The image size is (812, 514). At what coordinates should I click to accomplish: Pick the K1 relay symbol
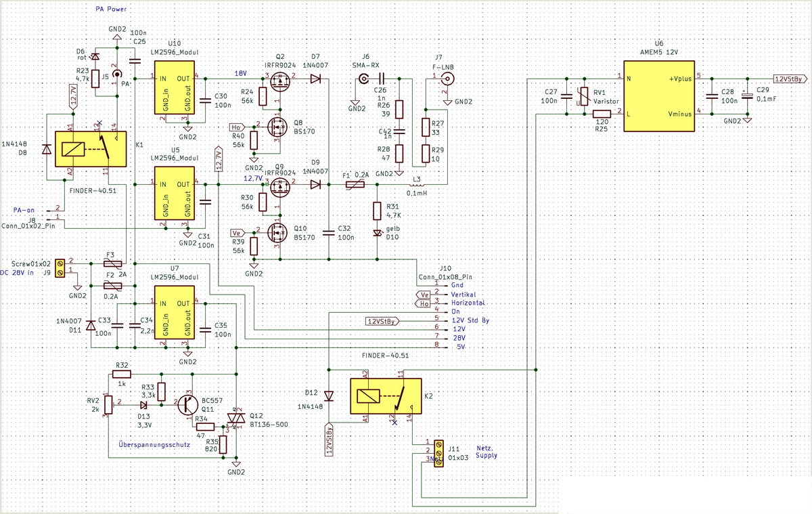(x=87, y=150)
